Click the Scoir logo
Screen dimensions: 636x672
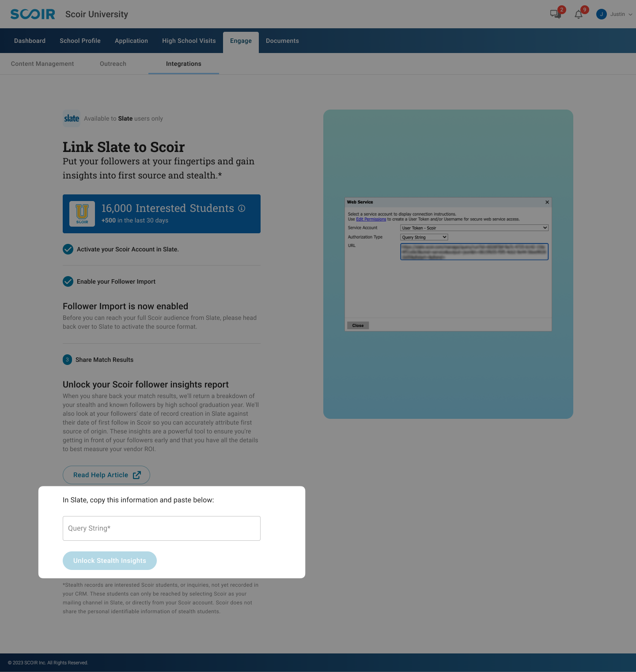[33, 14]
